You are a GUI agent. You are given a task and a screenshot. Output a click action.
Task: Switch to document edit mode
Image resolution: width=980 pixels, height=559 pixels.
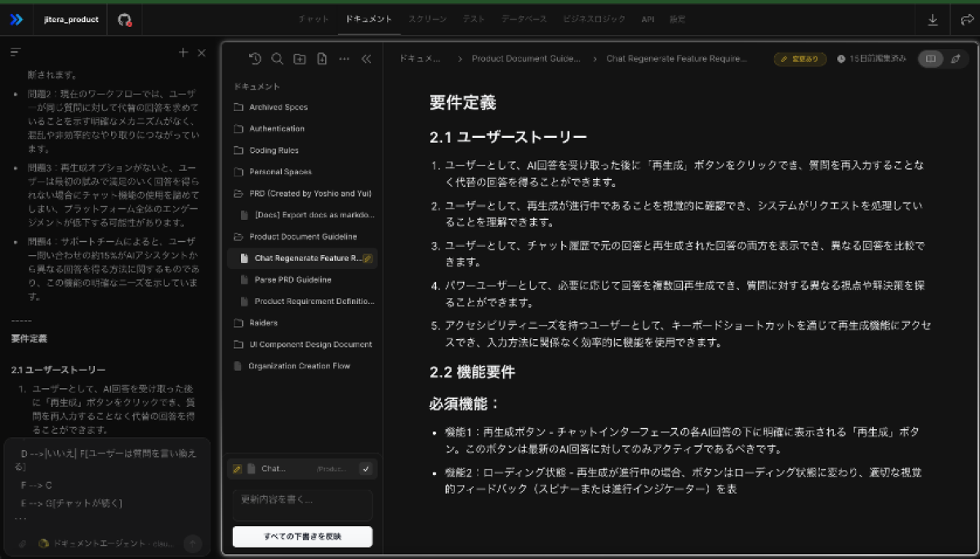(x=955, y=59)
